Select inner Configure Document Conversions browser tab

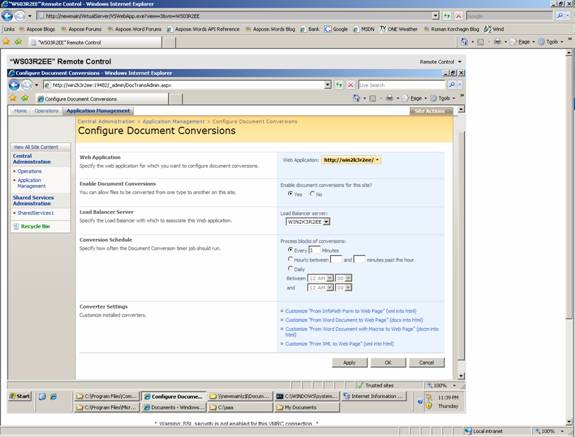pyautogui.click(x=102, y=99)
